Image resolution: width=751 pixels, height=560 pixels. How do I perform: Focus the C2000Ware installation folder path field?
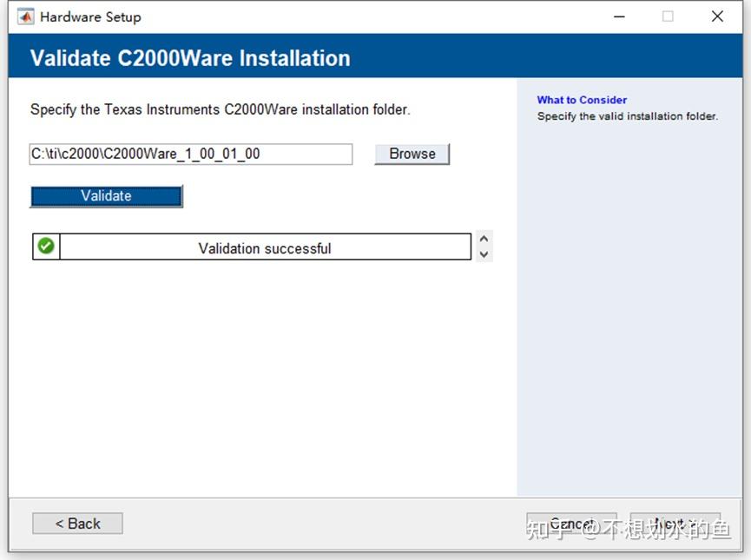pos(191,154)
